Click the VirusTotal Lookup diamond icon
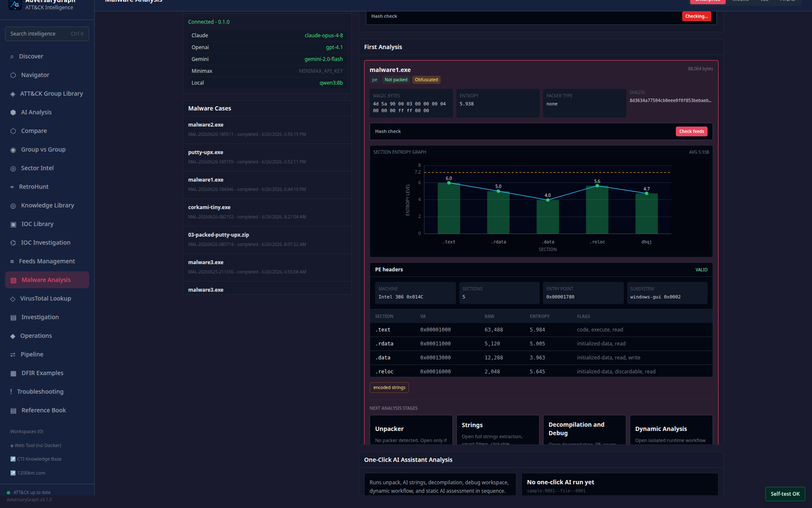Screen dimensions: 812x508 [13, 299]
